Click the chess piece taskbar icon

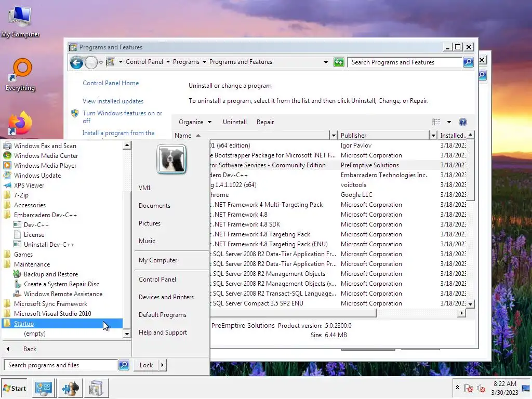pos(70,388)
